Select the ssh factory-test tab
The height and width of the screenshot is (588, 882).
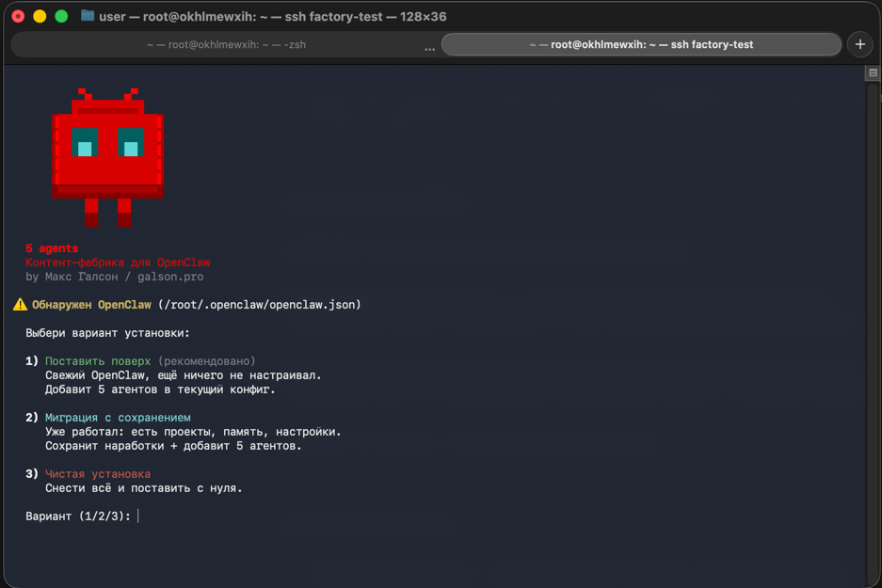641,44
